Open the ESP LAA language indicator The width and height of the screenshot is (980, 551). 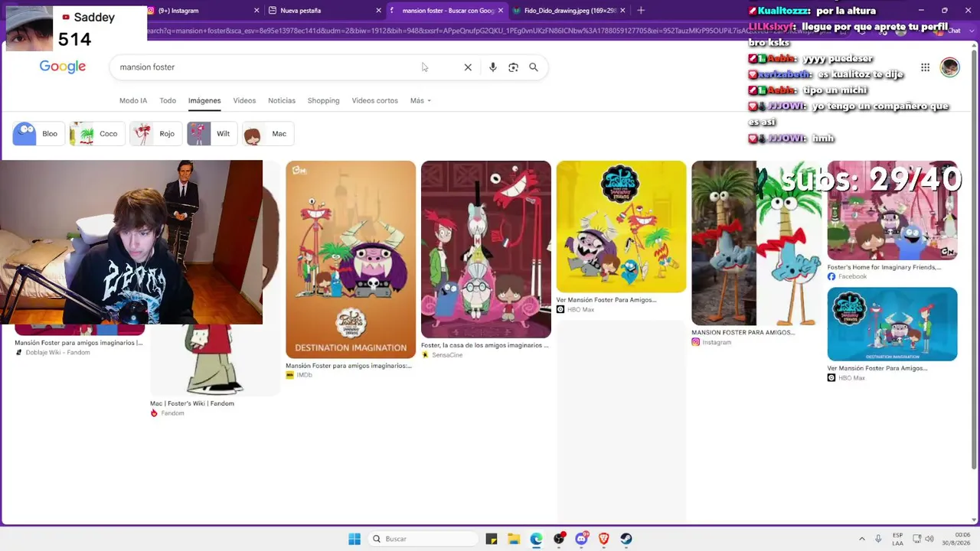click(x=898, y=539)
